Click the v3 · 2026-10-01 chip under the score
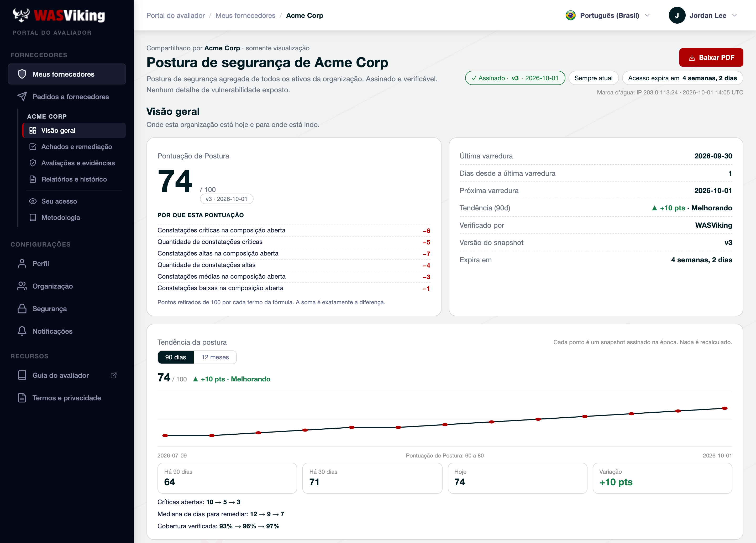 tap(226, 199)
